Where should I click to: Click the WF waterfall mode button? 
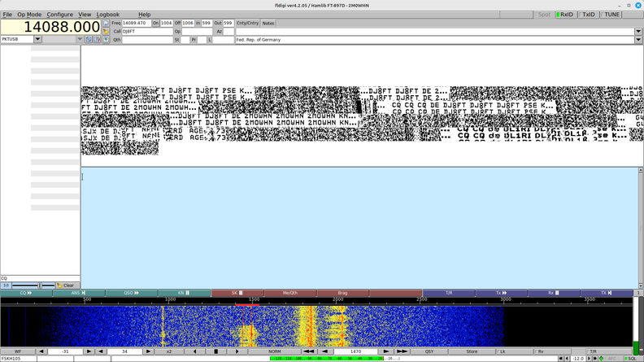coord(17,351)
